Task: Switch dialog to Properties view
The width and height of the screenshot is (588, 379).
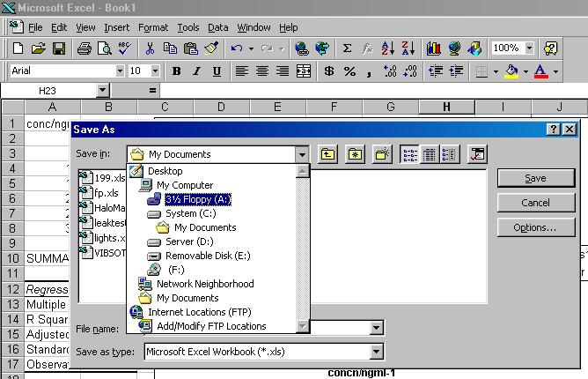Action: 449,154
